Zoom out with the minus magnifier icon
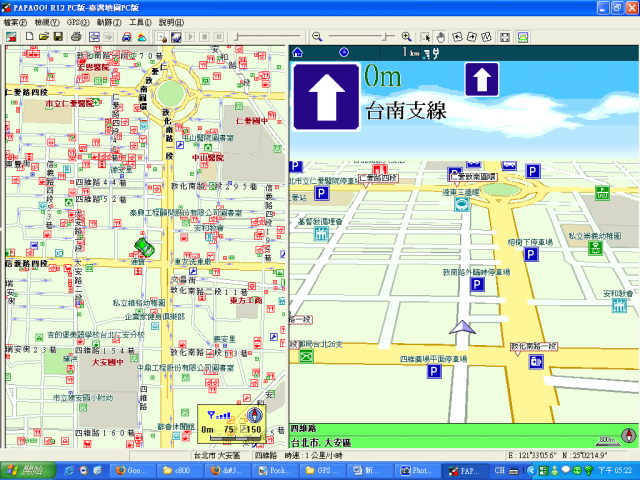The width and height of the screenshot is (640, 480). coord(317,37)
